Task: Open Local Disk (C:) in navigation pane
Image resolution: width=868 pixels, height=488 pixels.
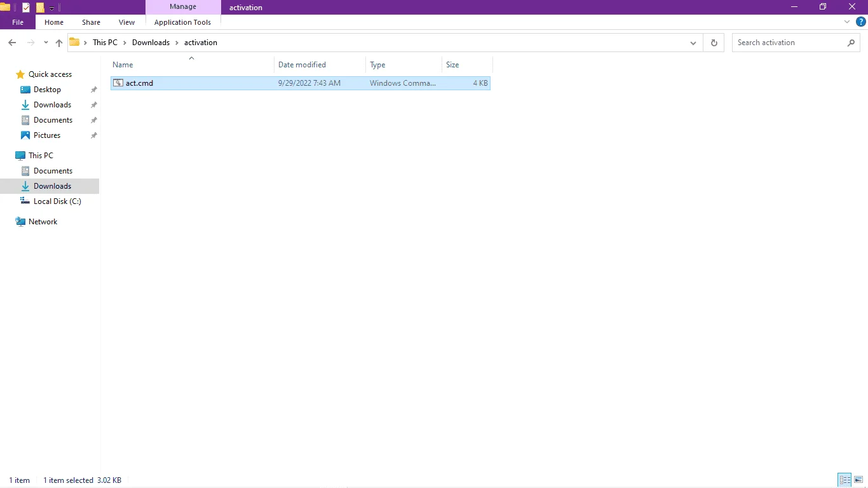Action: click(57, 201)
